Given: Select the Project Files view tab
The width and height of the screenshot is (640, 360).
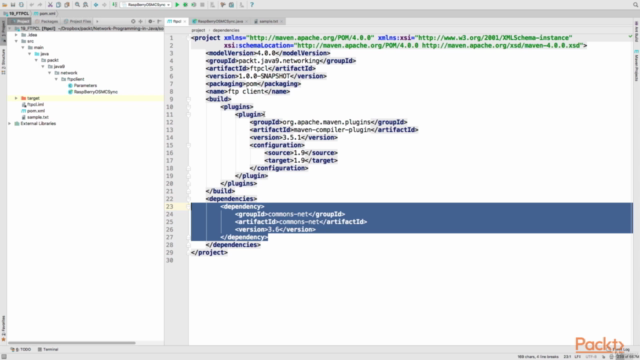Looking at the screenshot, I should pos(78,21).
